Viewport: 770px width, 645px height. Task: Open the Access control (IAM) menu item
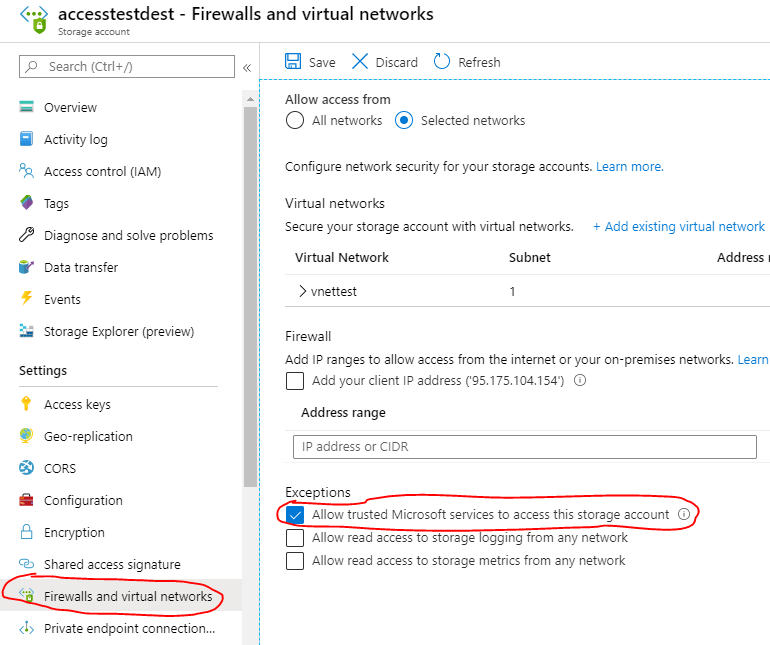pyautogui.click(x=102, y=171)
